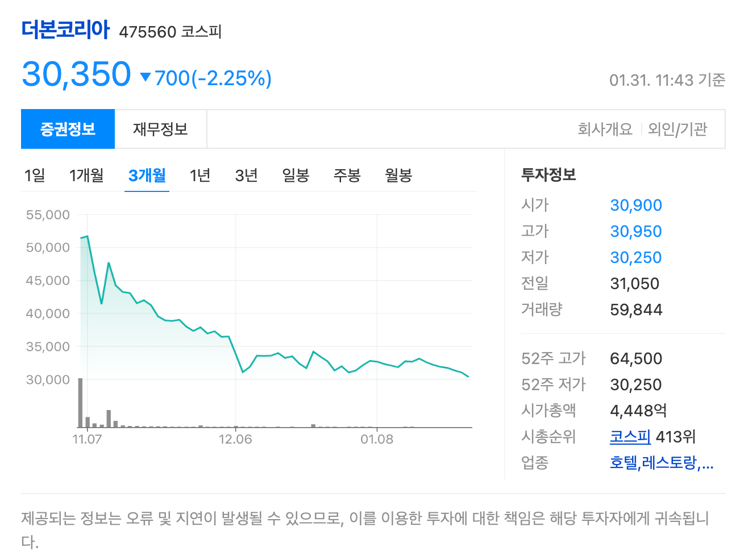Select the 3개월 chart period
Screen dimensions: 740x560
[x=147, y=175]
